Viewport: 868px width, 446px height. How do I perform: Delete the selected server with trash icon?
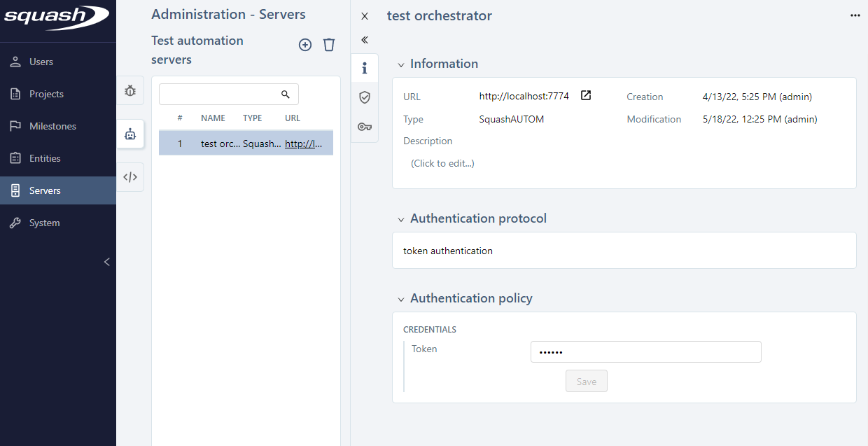point(329,45)
